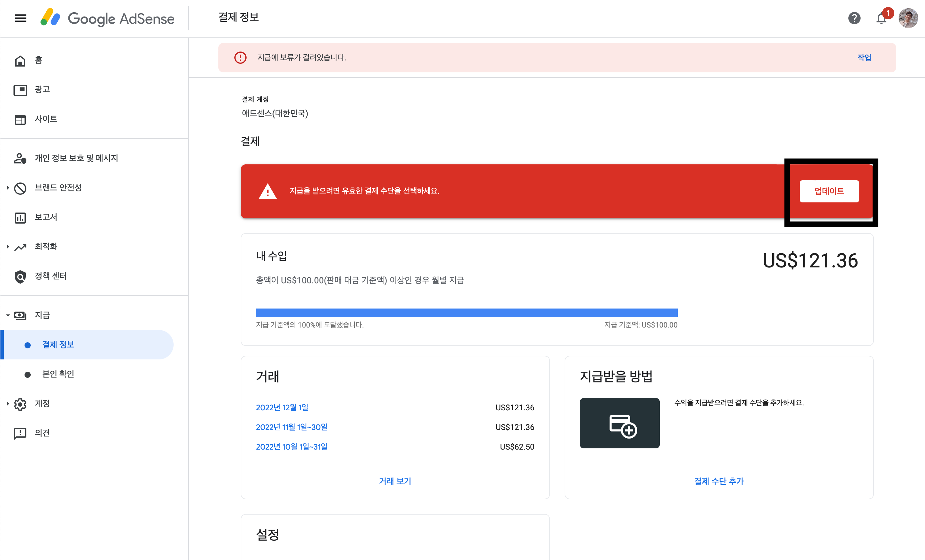
Task: Expand the 최적화 section arrow
Action: [7, 247]
